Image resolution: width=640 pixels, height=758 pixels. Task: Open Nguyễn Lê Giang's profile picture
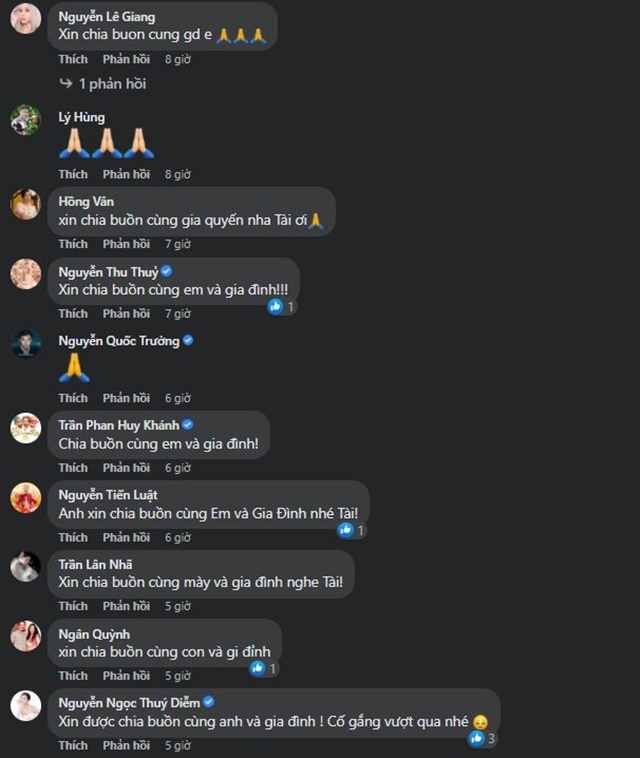(26, 18)
